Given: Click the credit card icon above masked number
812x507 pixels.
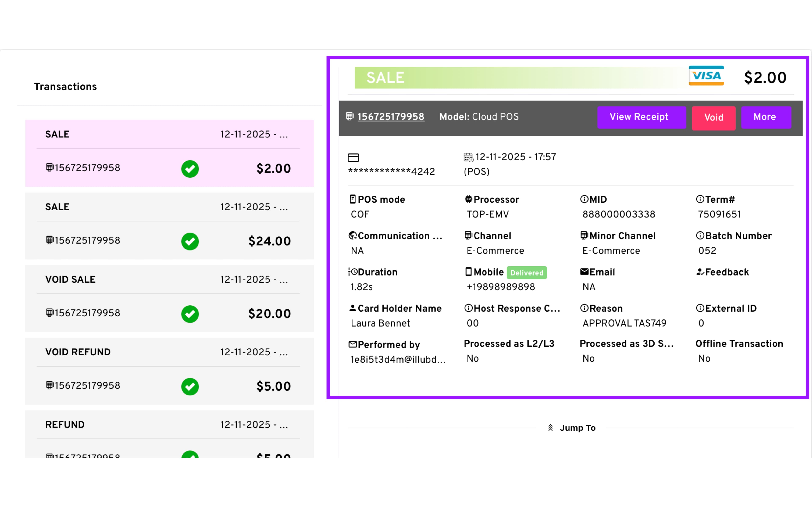Looking at the screenshot, I should [353, 157].
